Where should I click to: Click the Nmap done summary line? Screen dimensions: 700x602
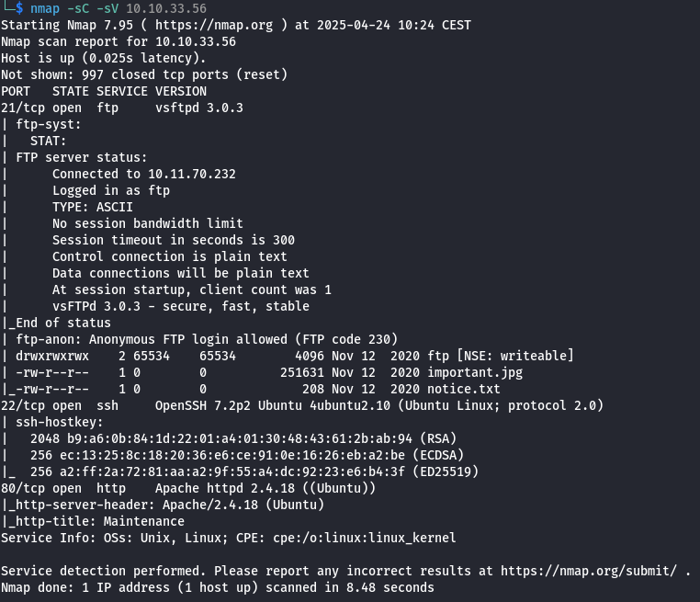[x=218, y=587]
